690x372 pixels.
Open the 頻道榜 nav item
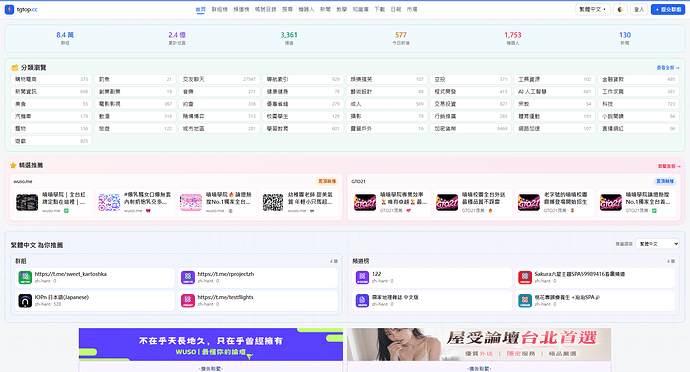click(x=241, y=9)
